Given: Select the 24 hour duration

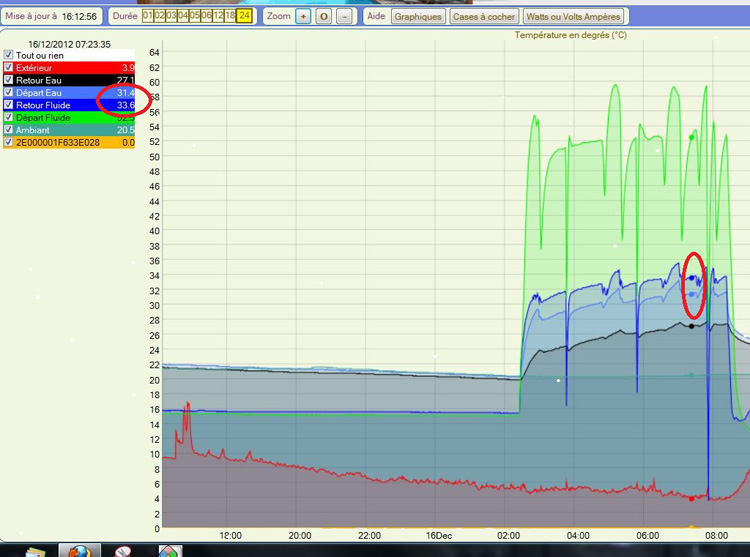Looking at the screenshot, I should pyautogui.click(x=244, y=16).
